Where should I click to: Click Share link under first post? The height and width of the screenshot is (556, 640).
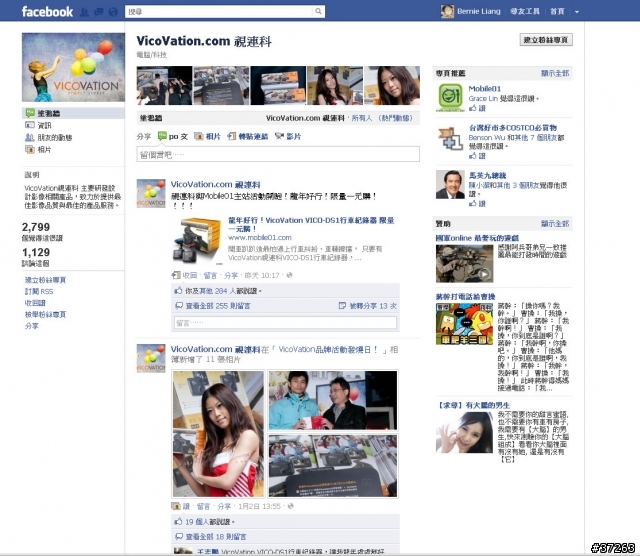click(x=231, y=276)
